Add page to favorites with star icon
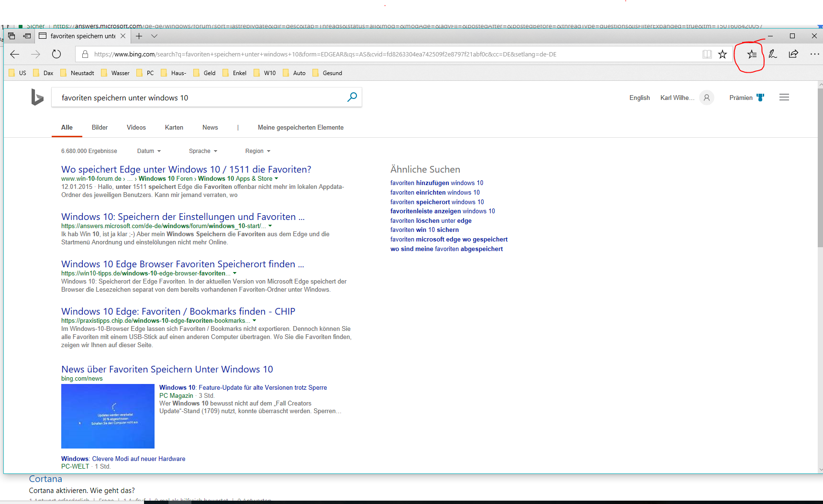Viewport: 823px width, 504px height. click(723, 54)
